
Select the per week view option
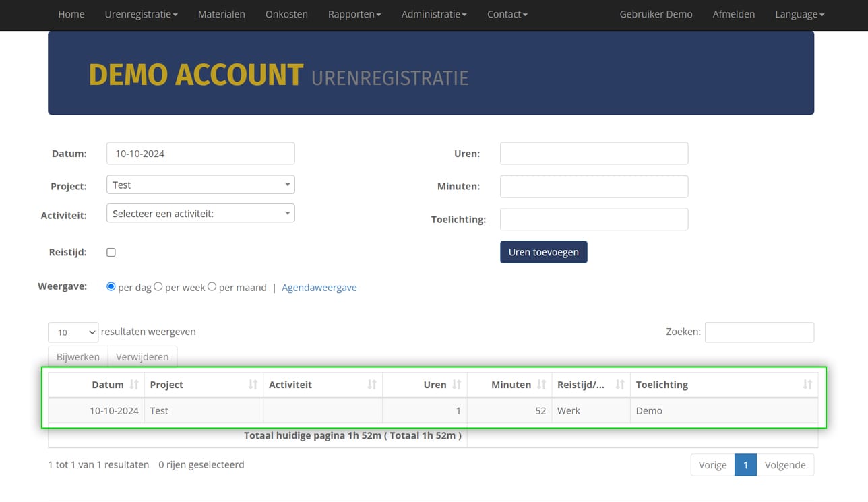pyautogui.click(x=158, y=287)
